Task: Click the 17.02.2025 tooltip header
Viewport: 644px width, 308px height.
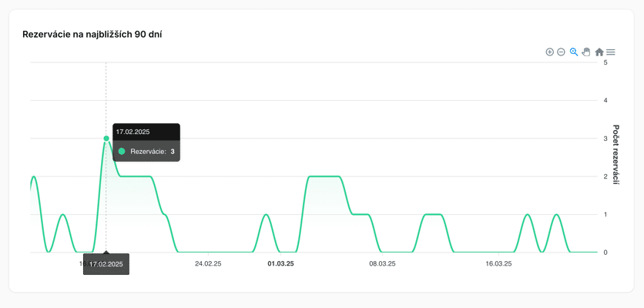Action: tap(132, 132)
